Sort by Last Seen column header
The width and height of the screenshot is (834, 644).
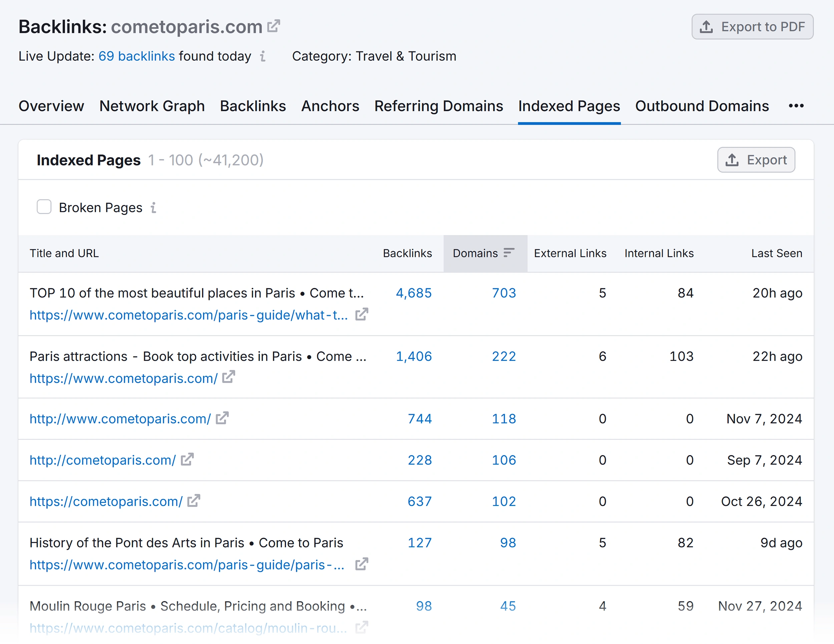click(x=777, y=253)
